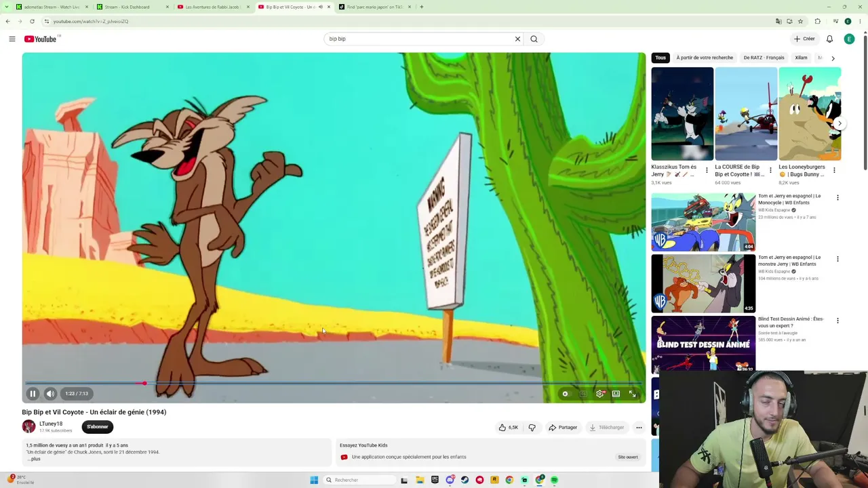Subscribe with the S'abonner button

pos(97,427)
